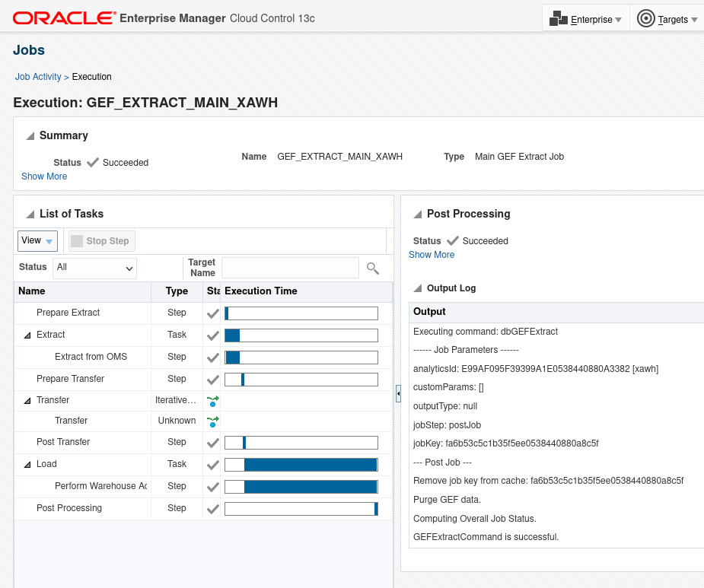Screen dimensions: 704x588
Task: Open the Enterprise menu
Action: tap(585, 19)
